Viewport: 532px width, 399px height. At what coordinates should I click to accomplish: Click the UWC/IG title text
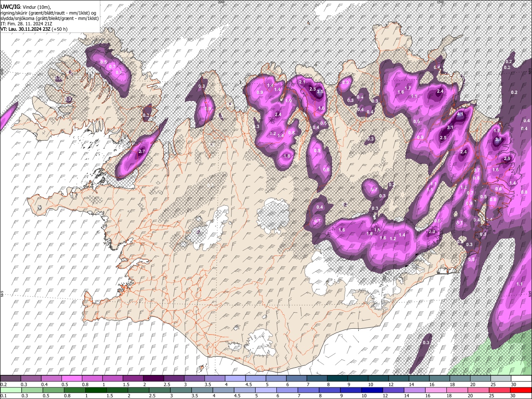pos(10,7)
